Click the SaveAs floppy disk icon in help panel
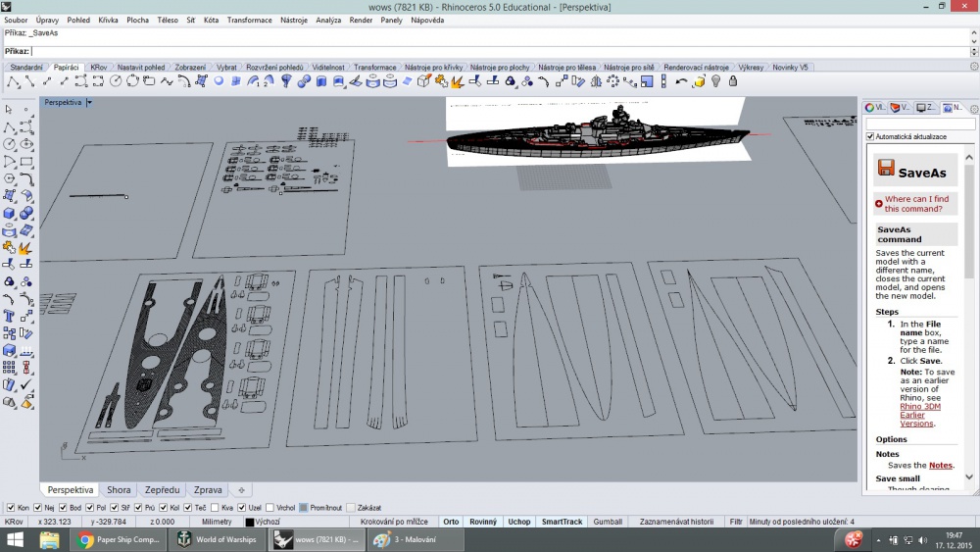Image resolution: width=980 pixels, height=552 pixels. click(886, 168)
